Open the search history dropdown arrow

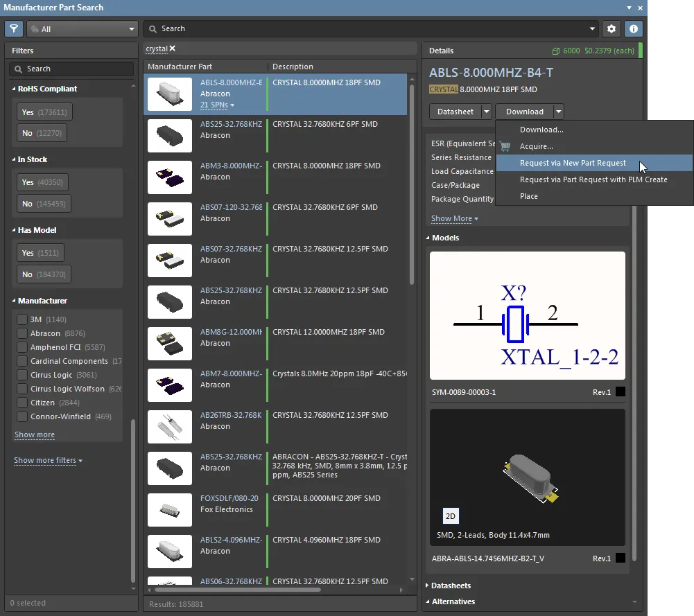[x=592, y=28]
